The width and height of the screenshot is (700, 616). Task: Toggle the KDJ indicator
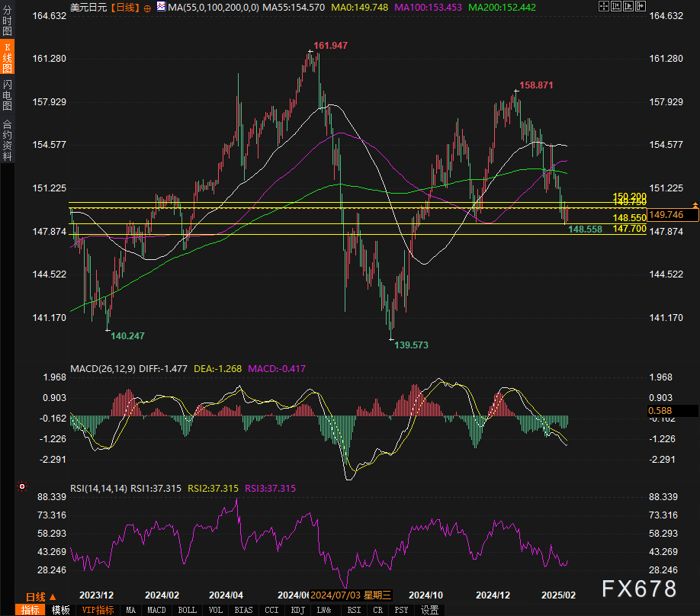pos(297,610)
